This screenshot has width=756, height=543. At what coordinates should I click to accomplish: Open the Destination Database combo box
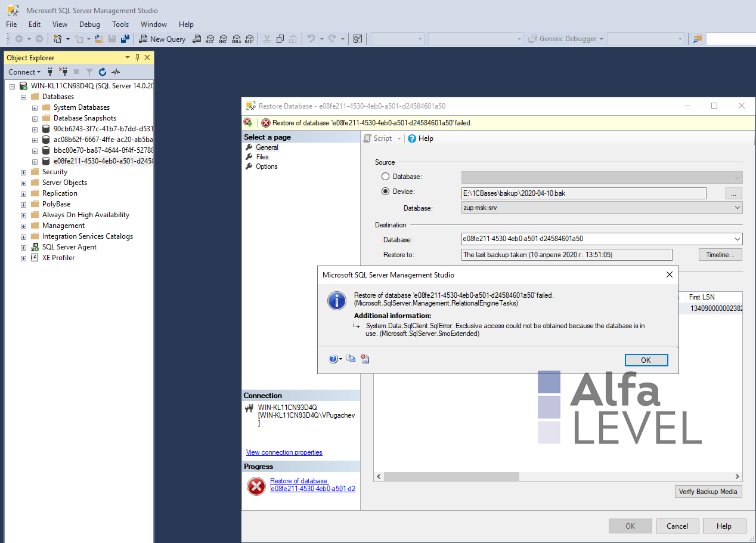(602, 239)
